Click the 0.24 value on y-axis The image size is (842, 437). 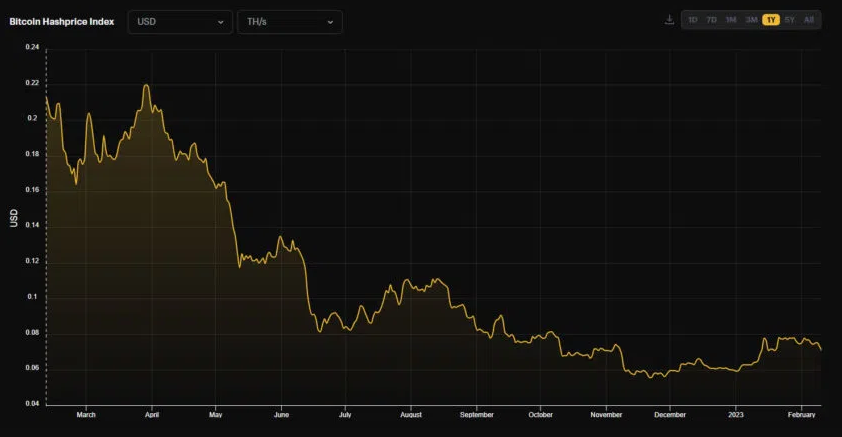32,47
